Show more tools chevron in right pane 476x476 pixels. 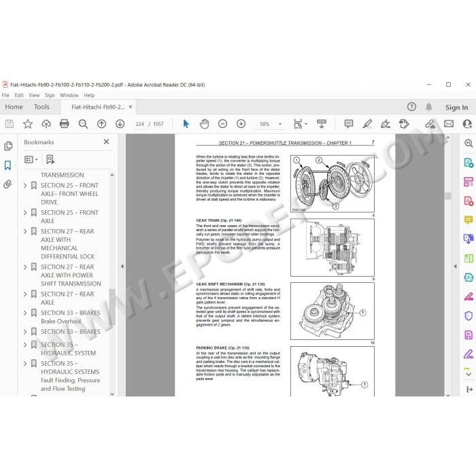[469, 374]
